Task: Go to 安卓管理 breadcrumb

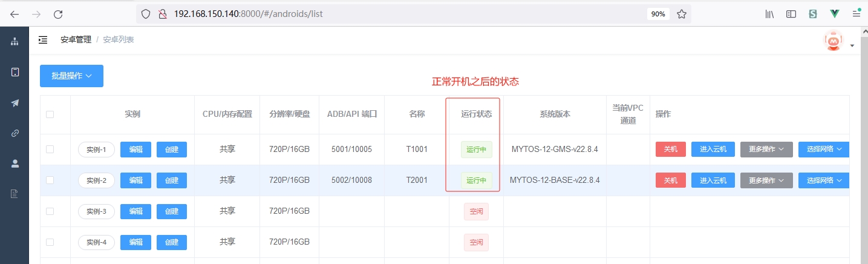Action: (76, 40)
